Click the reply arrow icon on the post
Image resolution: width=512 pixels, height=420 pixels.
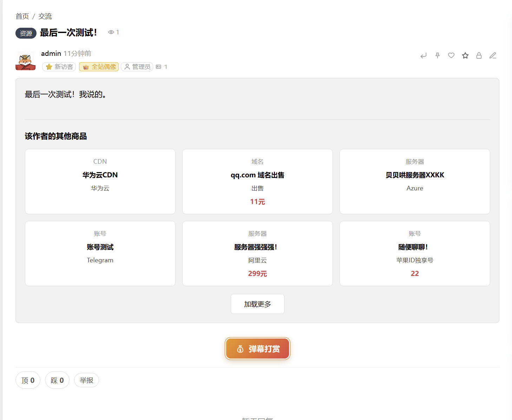424,55
